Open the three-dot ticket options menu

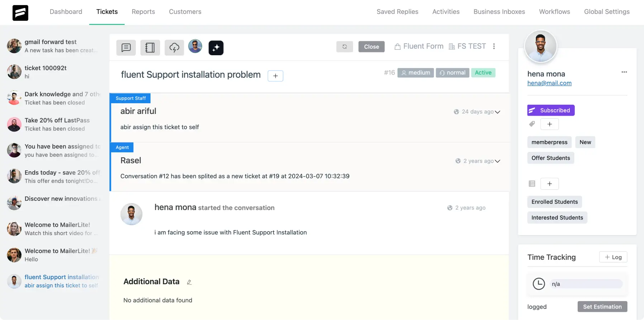point(494,46)
